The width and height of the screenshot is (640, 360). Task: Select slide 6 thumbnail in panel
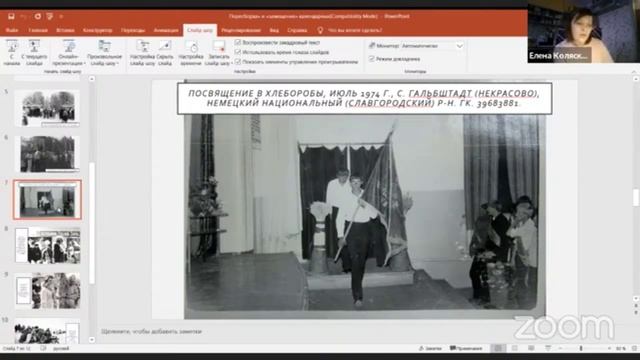tap(47, 154)
